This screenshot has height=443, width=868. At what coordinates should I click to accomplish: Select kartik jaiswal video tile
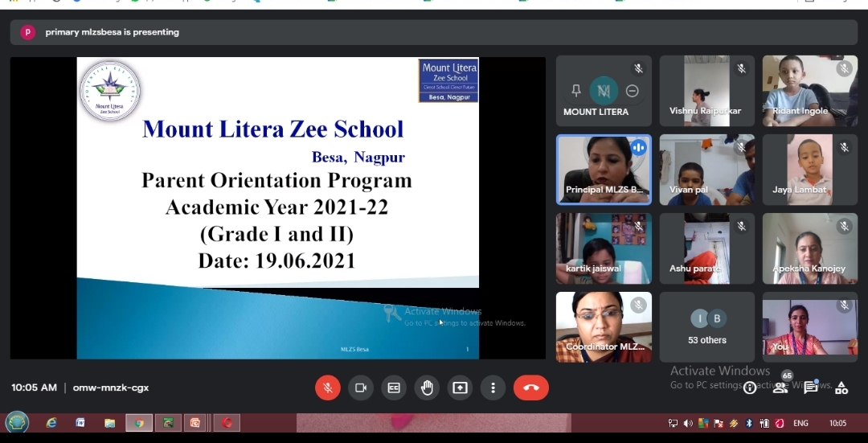coord(604,248)
